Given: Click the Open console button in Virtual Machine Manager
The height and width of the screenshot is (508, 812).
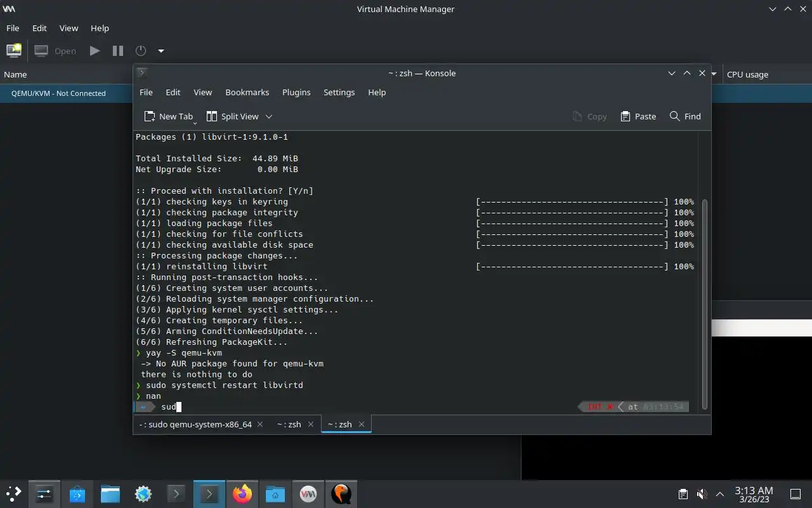Looking at the screenshot, I should (x=56, y=51).
